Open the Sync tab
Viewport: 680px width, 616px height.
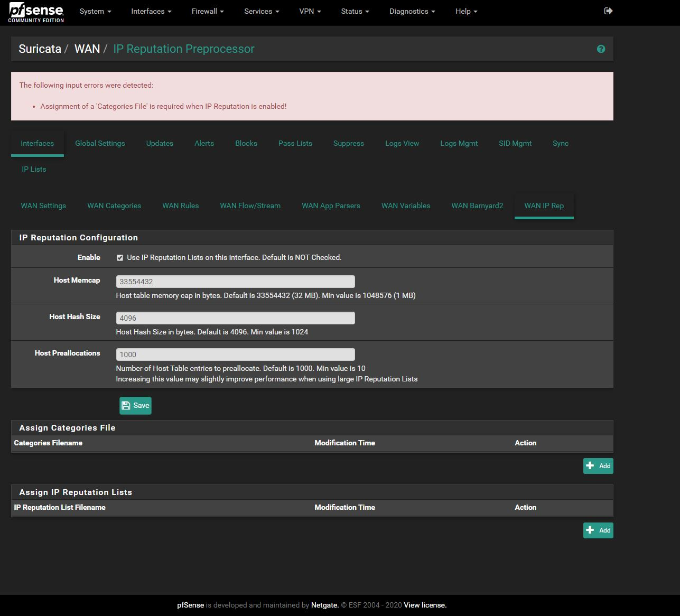(x=561, y=143)
